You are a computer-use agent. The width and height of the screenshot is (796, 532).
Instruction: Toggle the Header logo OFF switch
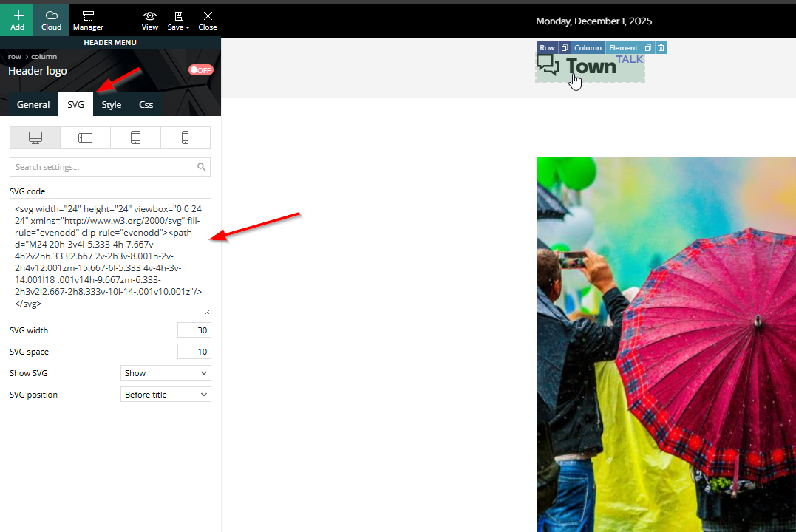[200, 70]
